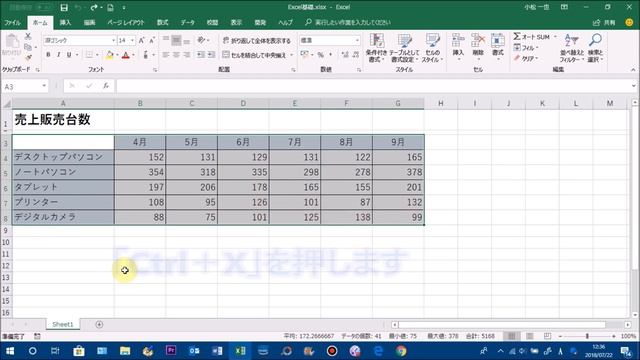Image resolution: width=640 pixels, height=360 pixels.
Task: Open Sort and Filter
Action: [x=571, y=48]
